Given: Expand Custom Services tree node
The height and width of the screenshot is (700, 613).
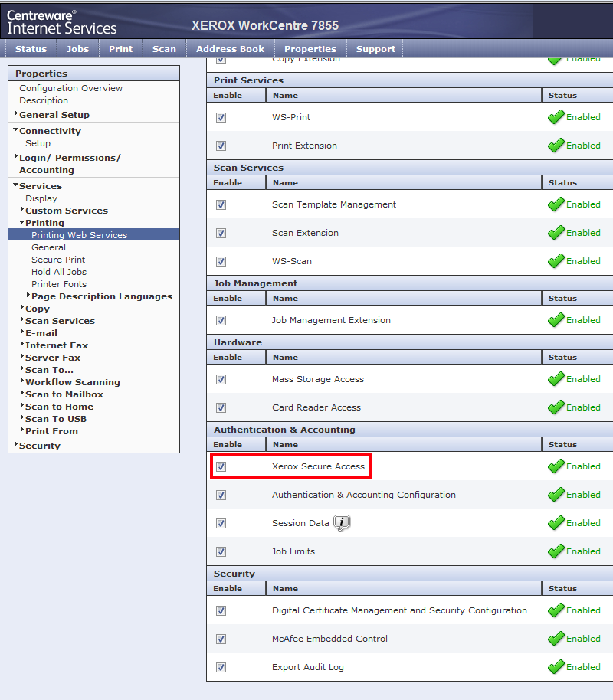Looking at the screenshot, I should point(22,209).
